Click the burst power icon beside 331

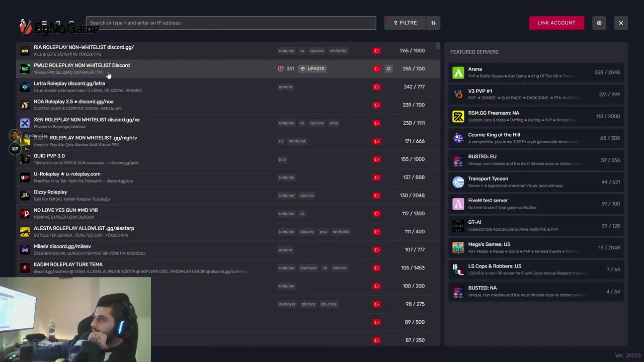click(x=281, y=69)
